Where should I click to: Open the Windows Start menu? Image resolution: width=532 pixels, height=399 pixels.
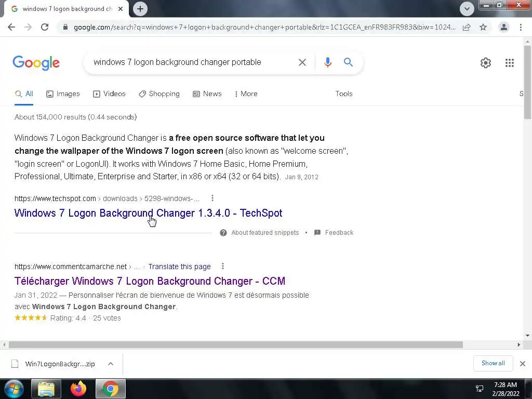(14, 389)
